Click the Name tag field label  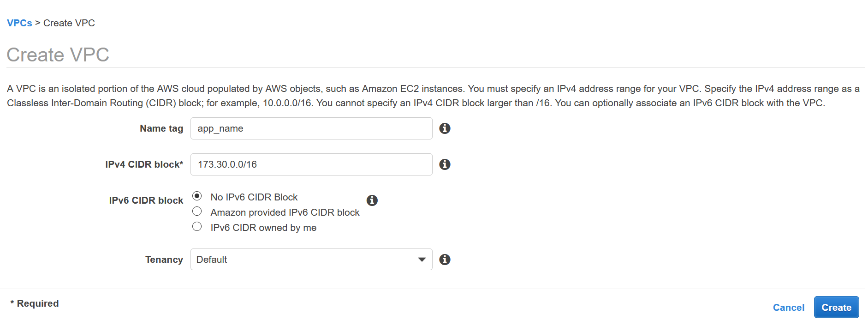pyautogui.click(x=161, y=128)
